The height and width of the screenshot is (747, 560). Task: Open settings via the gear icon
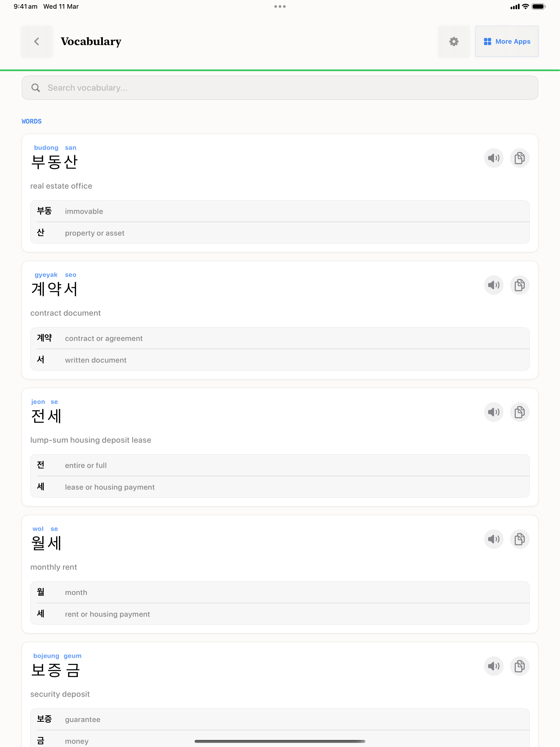click(x=454, y=42)
